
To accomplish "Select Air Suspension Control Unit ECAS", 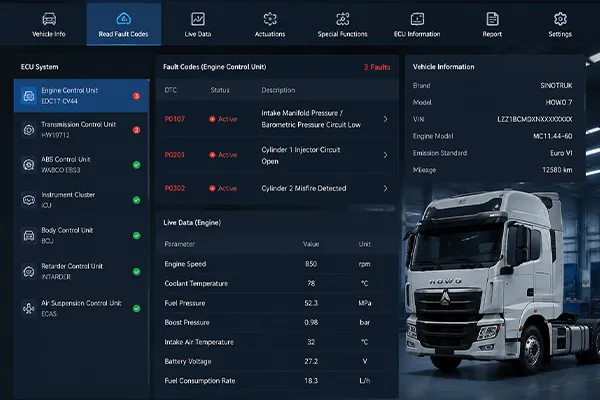I will tap(81, 308).
